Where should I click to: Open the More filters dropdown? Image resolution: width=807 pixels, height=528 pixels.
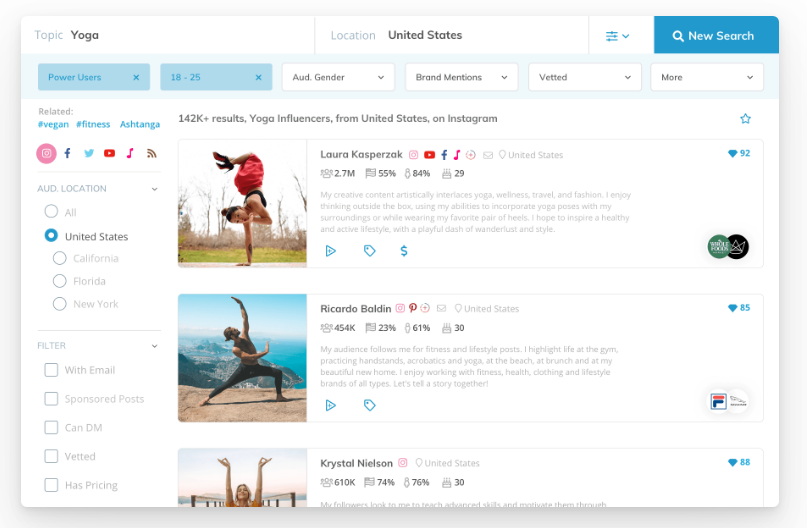click(707, 77)
